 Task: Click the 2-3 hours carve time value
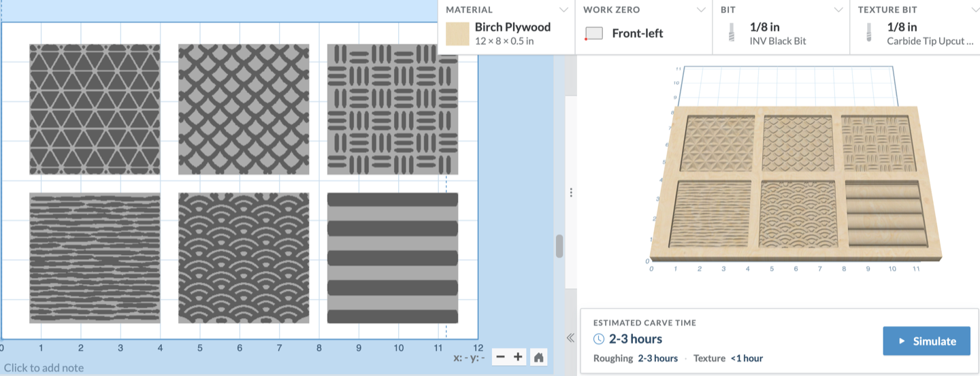tap(636, 339)
